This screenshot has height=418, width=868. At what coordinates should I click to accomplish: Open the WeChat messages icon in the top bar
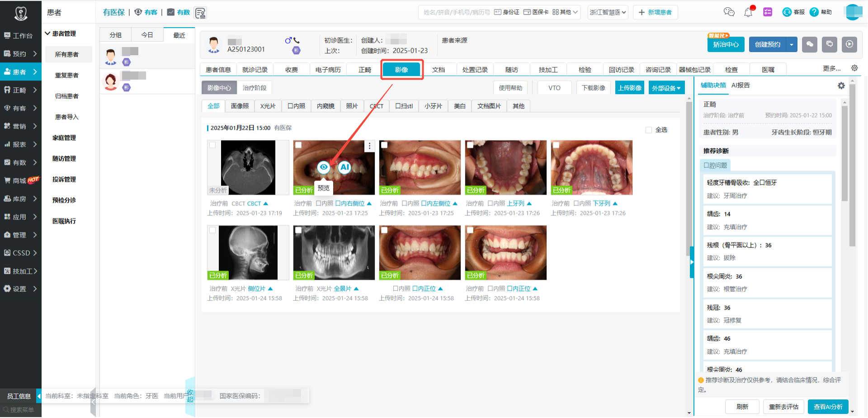point(729,12)
